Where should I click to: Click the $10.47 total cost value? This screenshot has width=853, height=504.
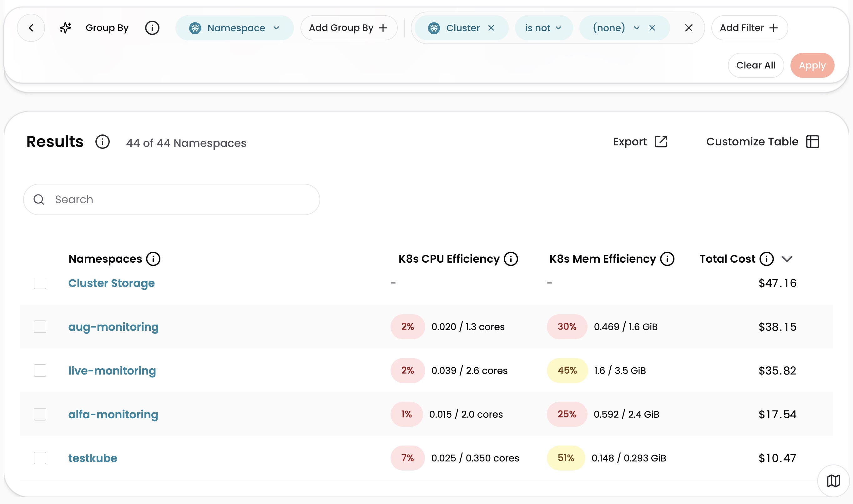click(778, 458)
